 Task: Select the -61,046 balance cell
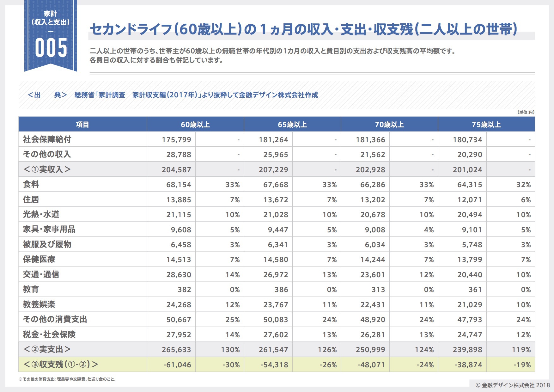coord(177,365)
